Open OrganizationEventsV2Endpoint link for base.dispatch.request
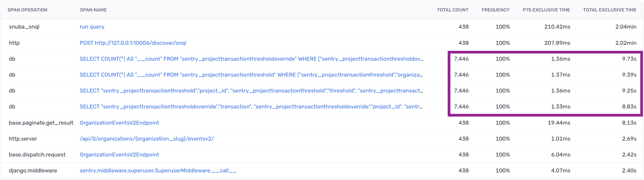Screen dimensions: 644x180 tap(119, 155)
